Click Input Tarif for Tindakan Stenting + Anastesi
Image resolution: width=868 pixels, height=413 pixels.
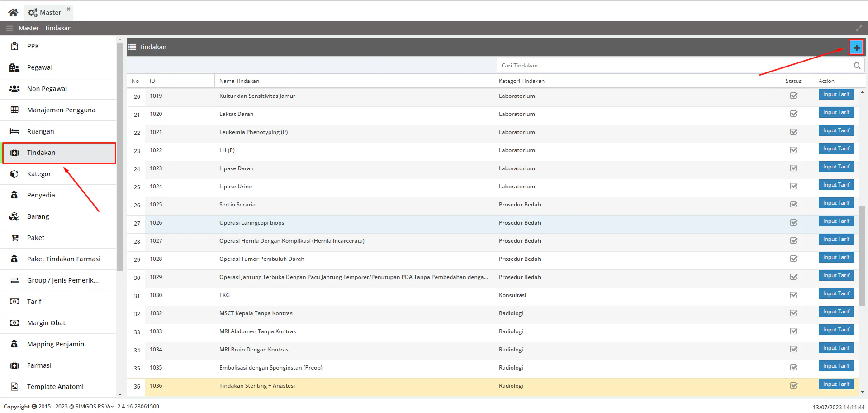coord(836,384)
